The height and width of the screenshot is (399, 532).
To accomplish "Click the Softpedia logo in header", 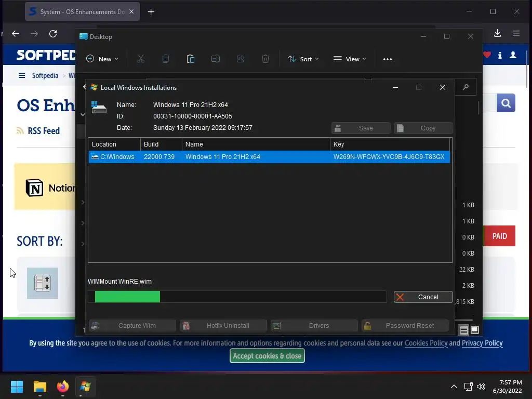I will pyautogui.click(x=46, y=55).
